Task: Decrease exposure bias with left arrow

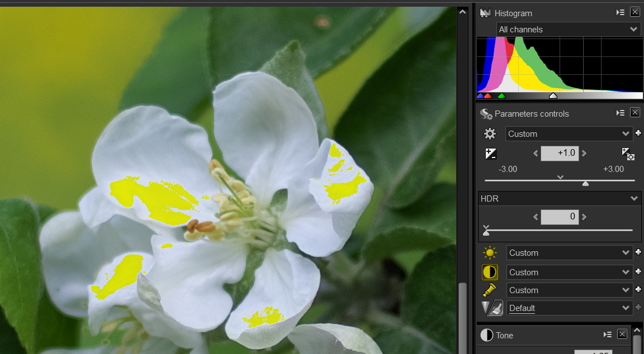Action: [536, 154]
